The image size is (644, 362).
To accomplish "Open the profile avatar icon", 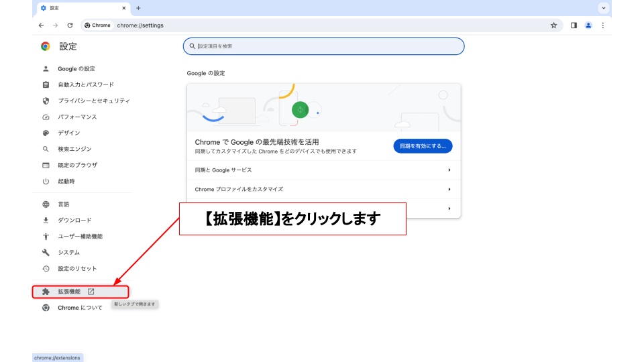I will point(588,25).
